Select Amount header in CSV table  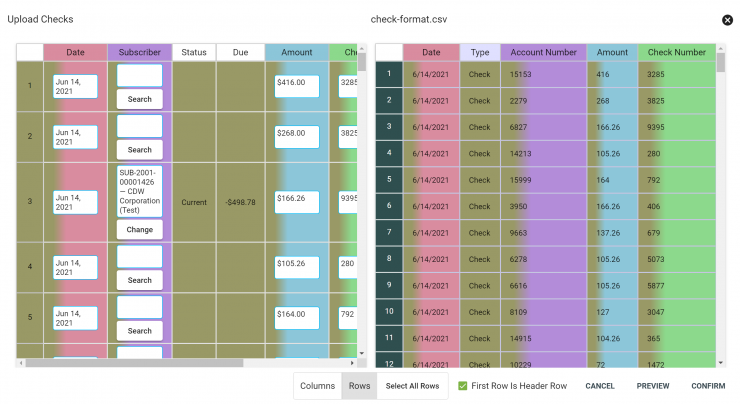point(612,52)
